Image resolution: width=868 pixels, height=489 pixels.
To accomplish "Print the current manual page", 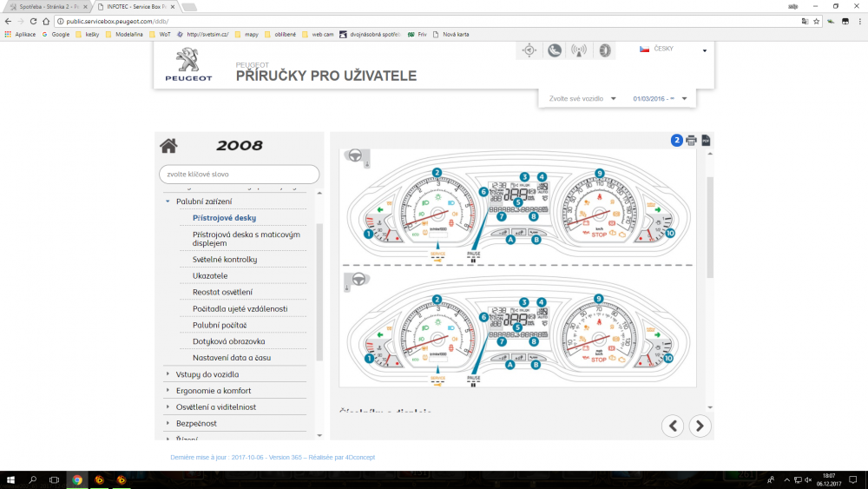I will [x=691, y=141].
